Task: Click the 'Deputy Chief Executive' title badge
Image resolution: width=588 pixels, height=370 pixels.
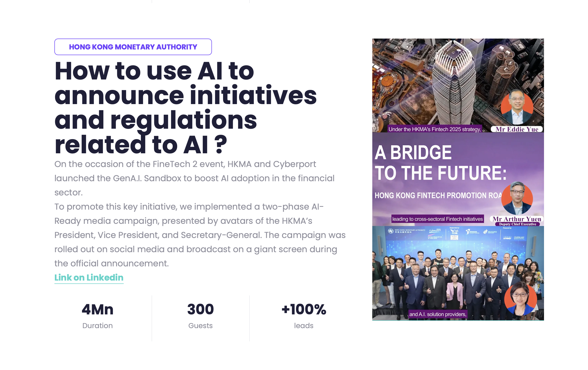Action: click(517, 224)
